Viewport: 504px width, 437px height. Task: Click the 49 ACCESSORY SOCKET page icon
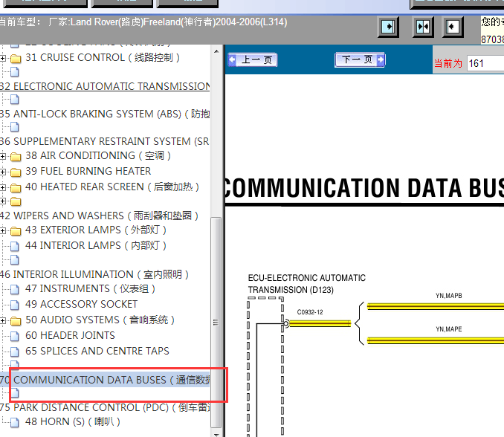pos(14,305)
